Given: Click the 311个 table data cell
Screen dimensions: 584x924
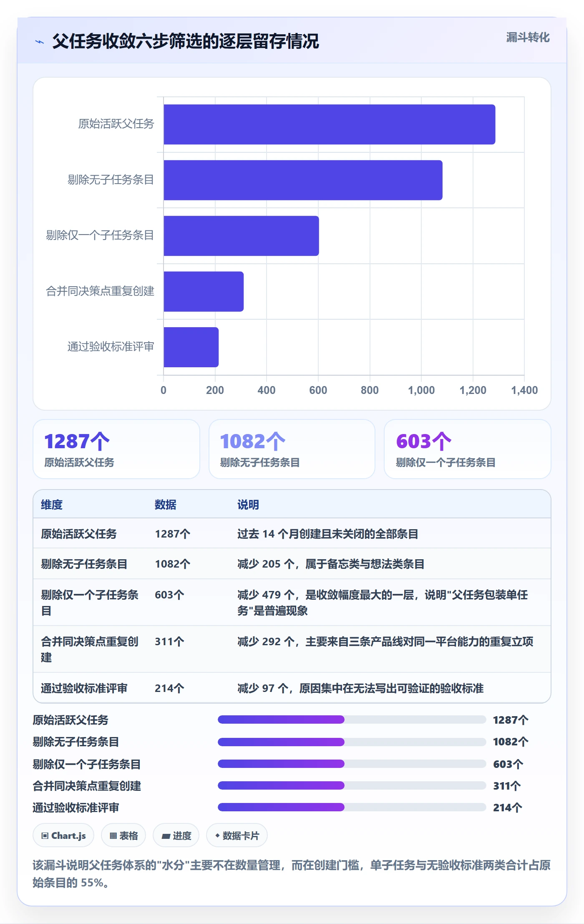Looking at the screenshot, I should click(x=169, y=641).
